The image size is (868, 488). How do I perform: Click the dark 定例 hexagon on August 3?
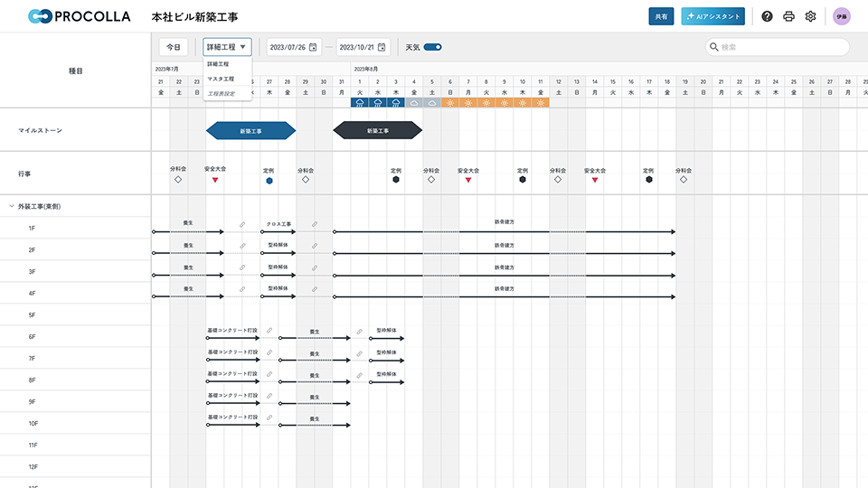coord(396,180)
